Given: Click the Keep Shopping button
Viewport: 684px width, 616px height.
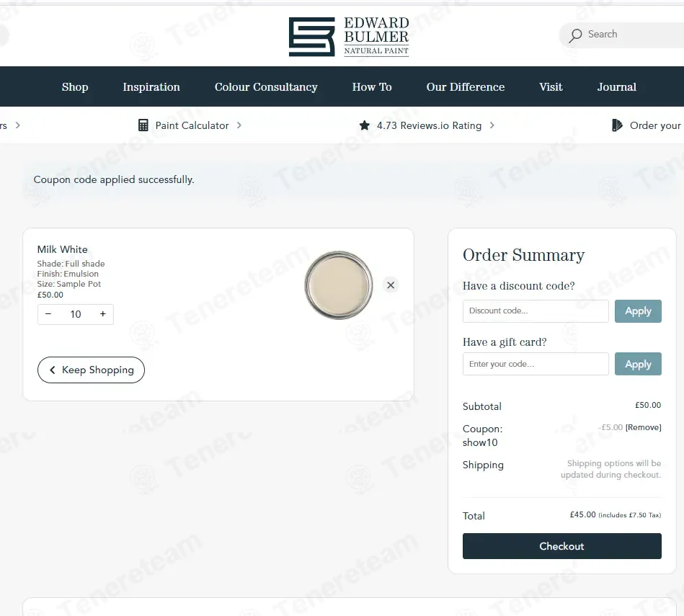Looking at the screenshot, I should point(91,370).
